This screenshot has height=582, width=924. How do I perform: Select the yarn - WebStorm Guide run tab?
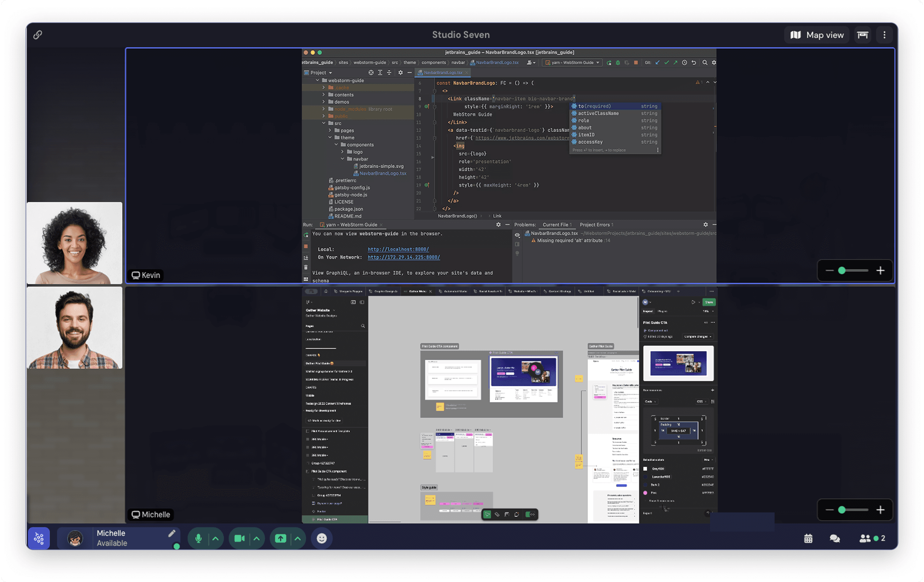(352, 225)
